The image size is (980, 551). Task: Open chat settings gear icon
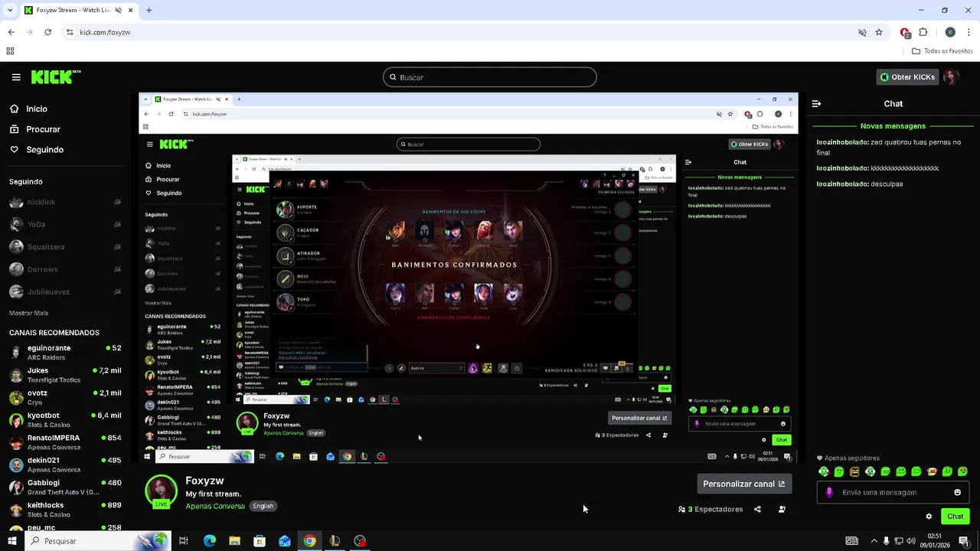(929, 517)
